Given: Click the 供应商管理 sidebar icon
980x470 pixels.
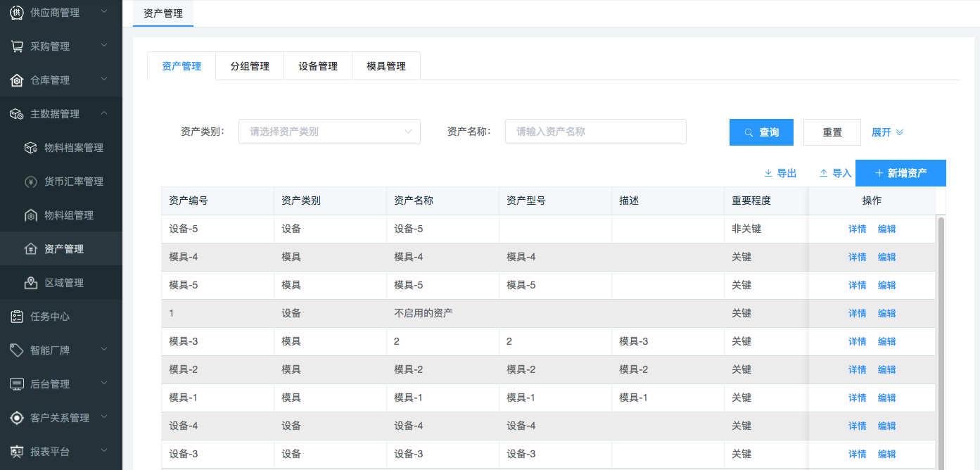Looking at the screenshot, I should pyautogui.click(x=16, y=13).
